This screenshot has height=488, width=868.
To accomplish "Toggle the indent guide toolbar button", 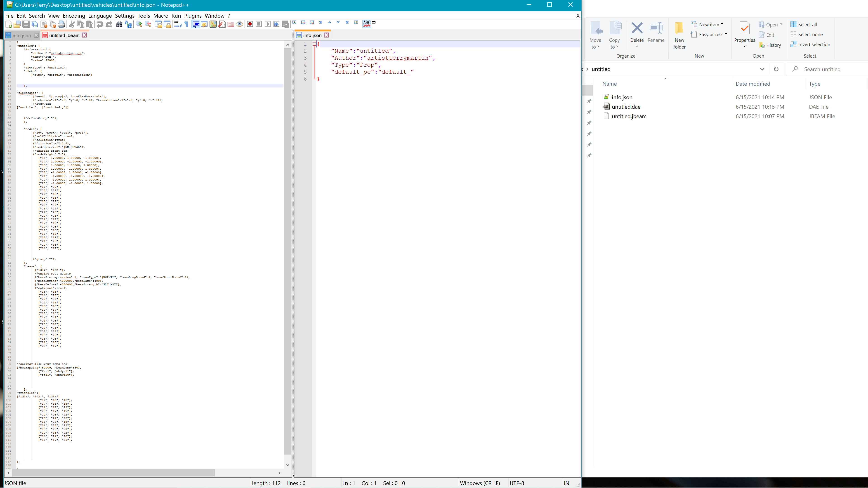I will pyautogui.click(x=196, y=24).
